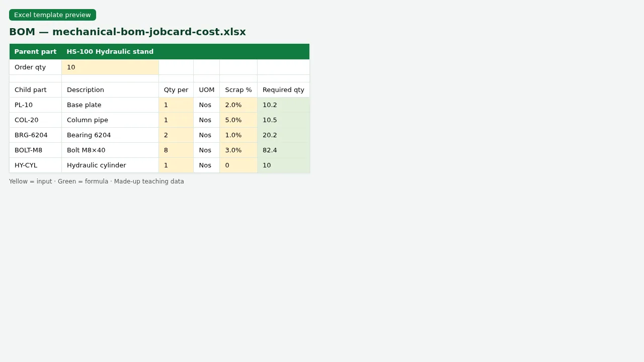Select the Order qty value 10 cell
Viewport: 644px width, 362px height.
pos(110,67)
